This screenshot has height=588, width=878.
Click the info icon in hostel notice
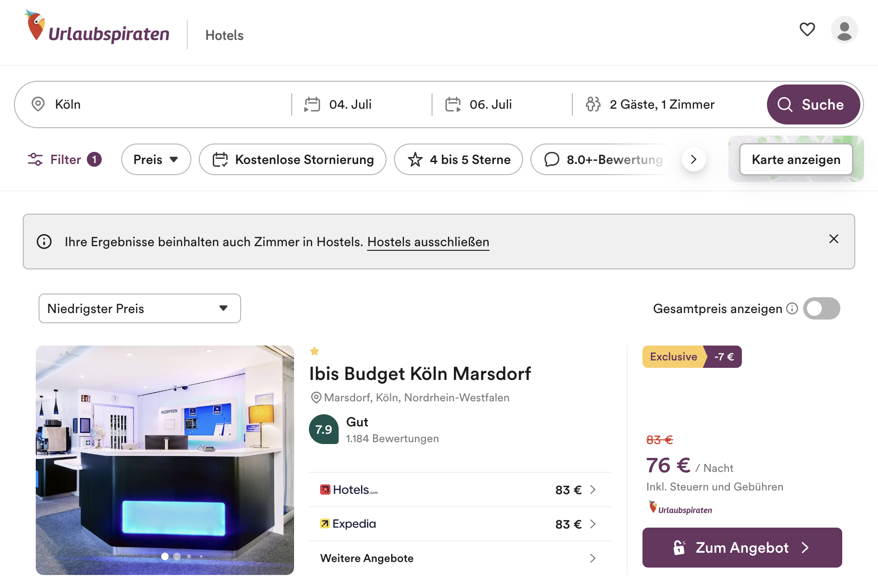point(44,242)
